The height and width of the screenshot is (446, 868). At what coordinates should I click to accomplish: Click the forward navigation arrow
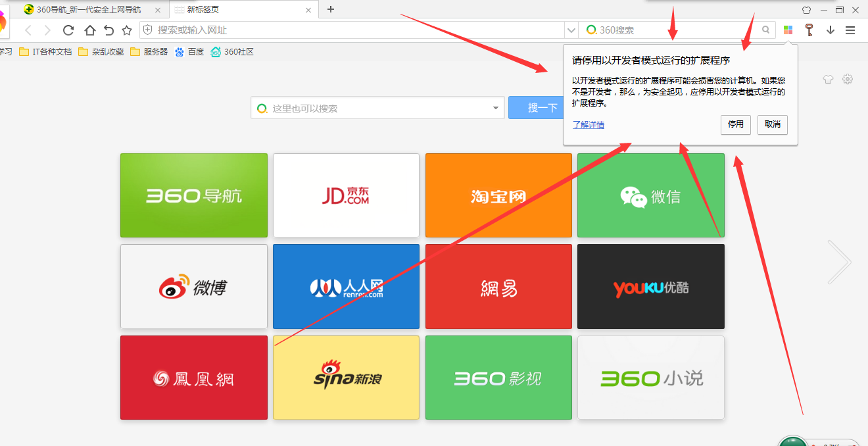[x=47, y=30]
